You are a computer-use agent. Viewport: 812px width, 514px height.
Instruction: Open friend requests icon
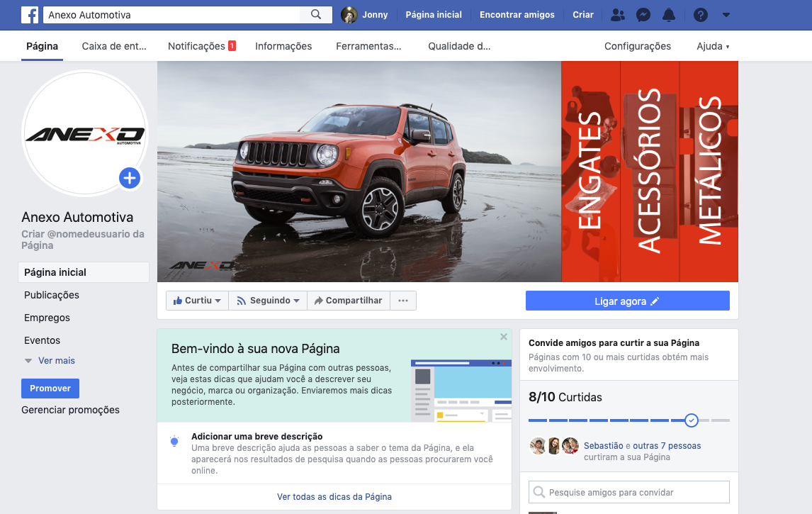617,15
